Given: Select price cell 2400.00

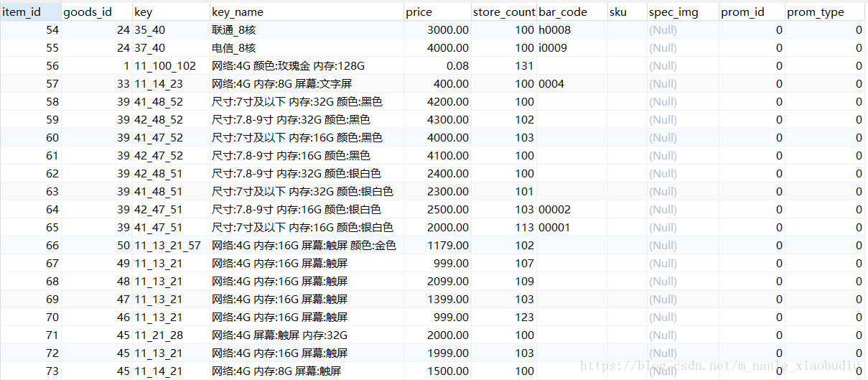Looking at the screenshot, I should pos(437,173).
